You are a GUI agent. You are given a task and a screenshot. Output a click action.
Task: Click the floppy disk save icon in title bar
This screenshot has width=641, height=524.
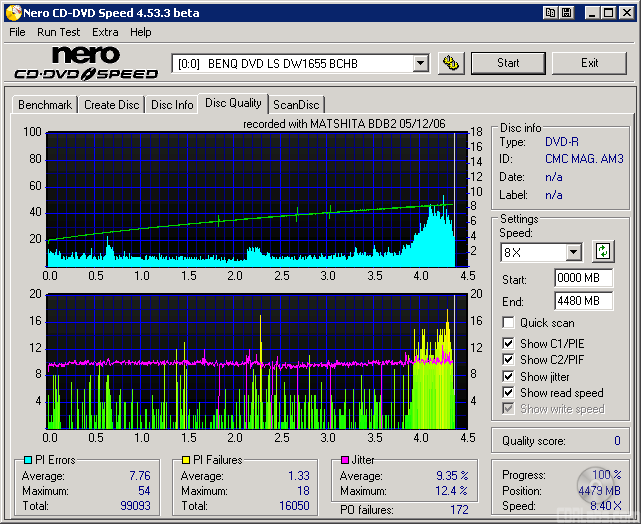coord(567,12)
